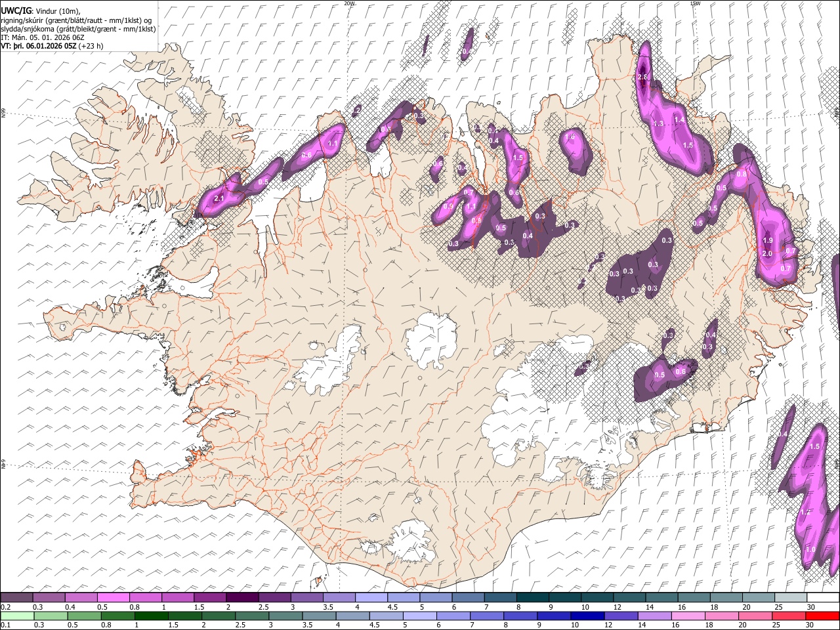Click the 0.2–0.3 dark mauve swatch, upper legend row
Image resolution: width=840 pixels, height=630 pixels.
(16, 597)
